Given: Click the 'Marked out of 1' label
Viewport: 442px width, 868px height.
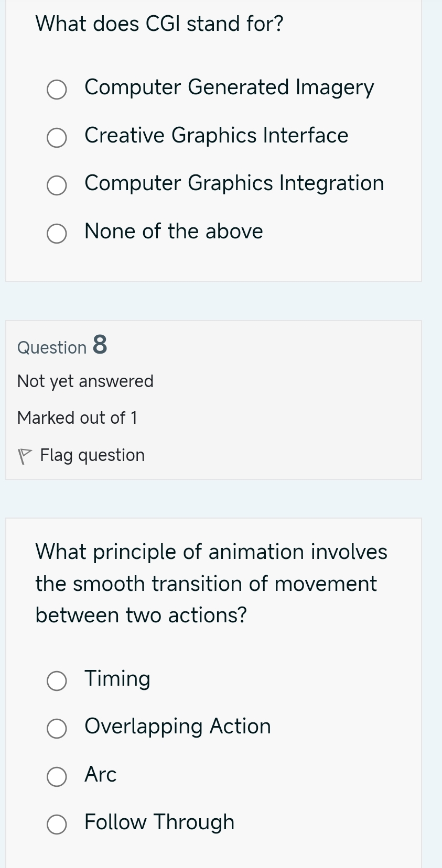Looking at the screenshot, I should [x=78, y=417].
